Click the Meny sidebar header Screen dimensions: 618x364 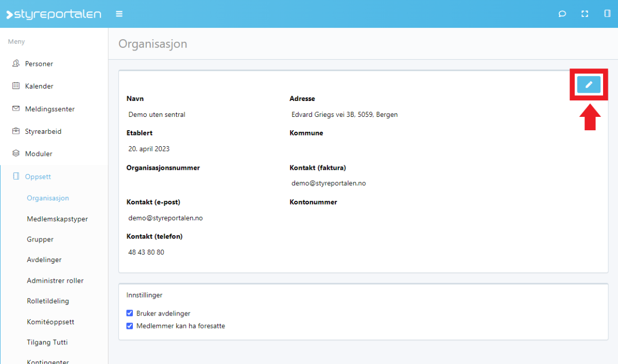[x=16, y=42]
